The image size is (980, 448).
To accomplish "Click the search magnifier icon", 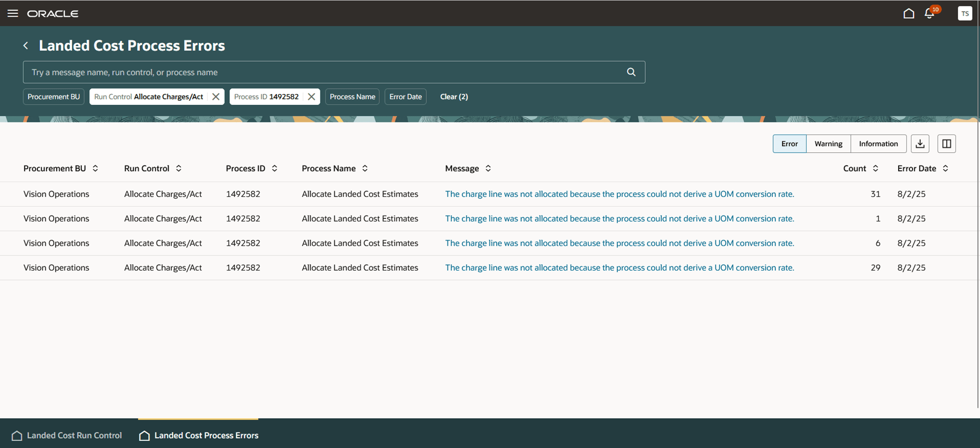I will tap(631, 72).
